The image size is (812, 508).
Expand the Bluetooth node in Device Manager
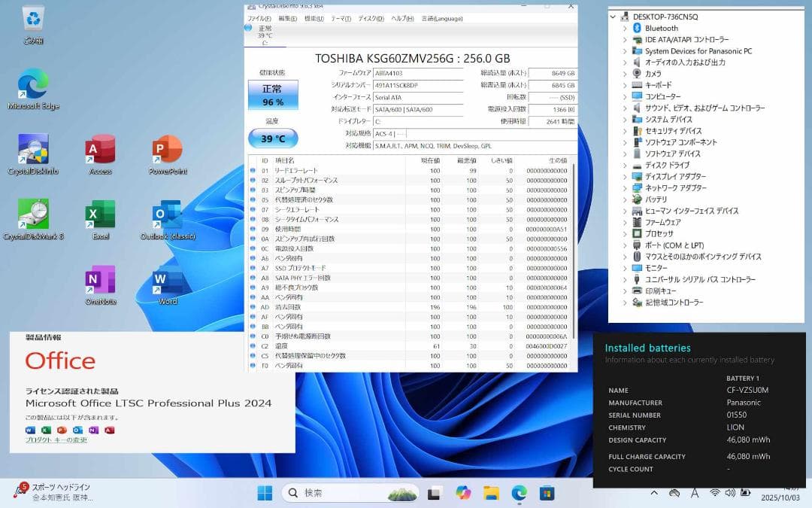(x=627, y=28)
